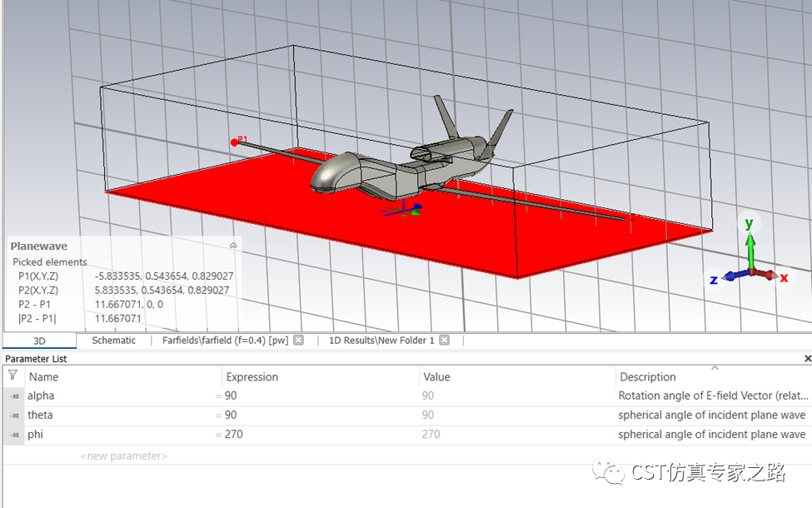The width and height of the screenshot is (812, 508).
Task: Click the Expression column header
Action: pos(252,377)
